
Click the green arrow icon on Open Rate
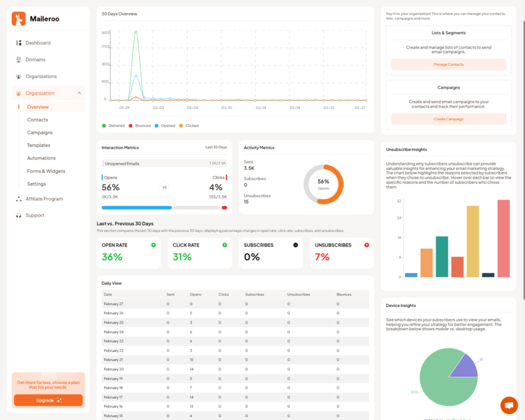[x=153, y=245]
